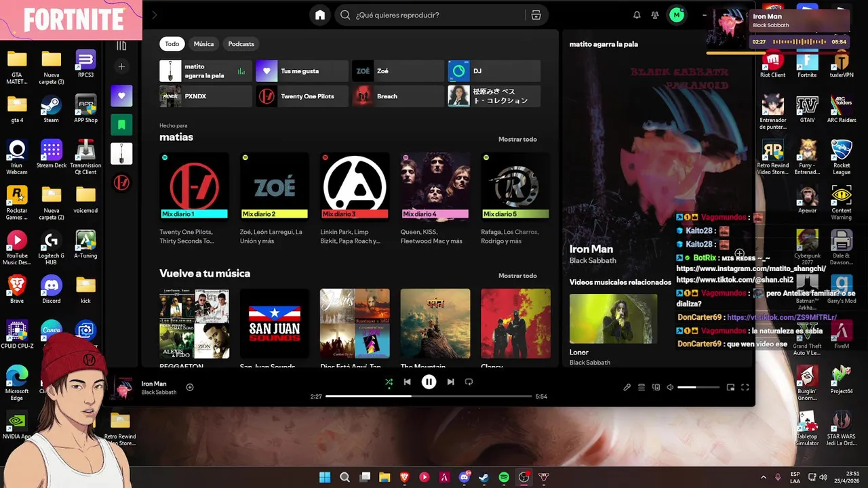This screenshot has width=868, height=488.
Task: Create playlist with plus in sidebar
Action: pos(121,66)
